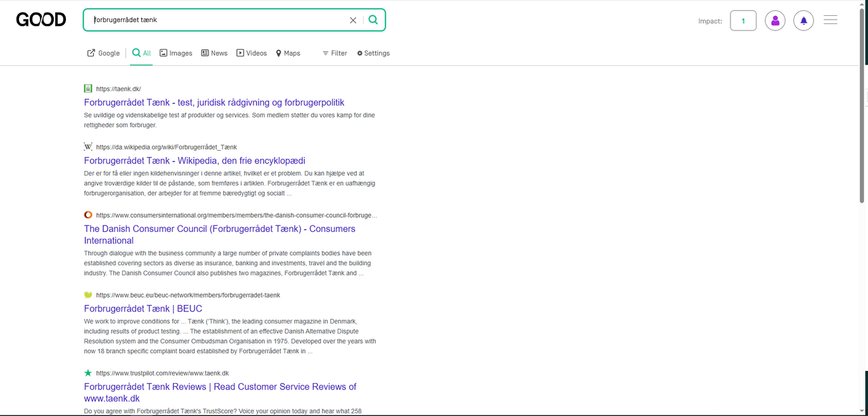Screen dimensions: 868x416
Task: Click the https://taenk.dk/ URL
Action: (x=118, y=89)
